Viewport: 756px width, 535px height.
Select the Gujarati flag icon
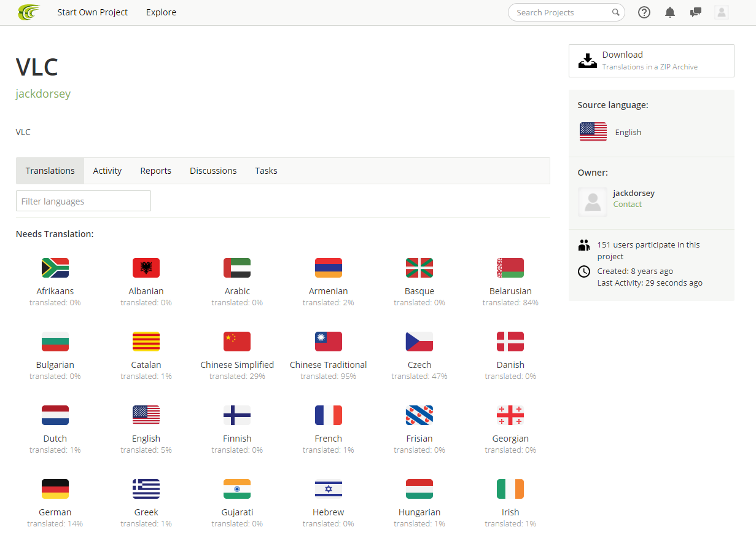tap(237, 489)
